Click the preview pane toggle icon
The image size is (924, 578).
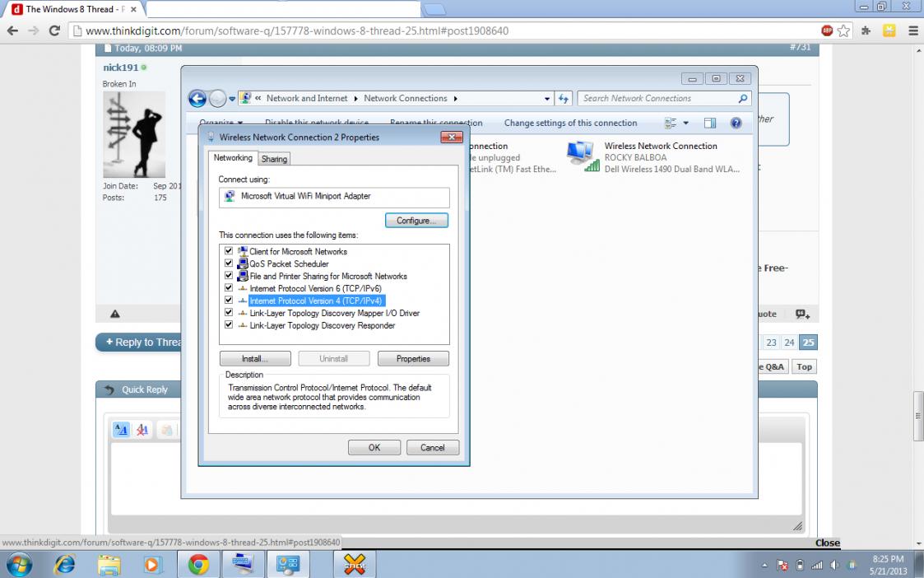pyautogui.click(x=710, y=124)
